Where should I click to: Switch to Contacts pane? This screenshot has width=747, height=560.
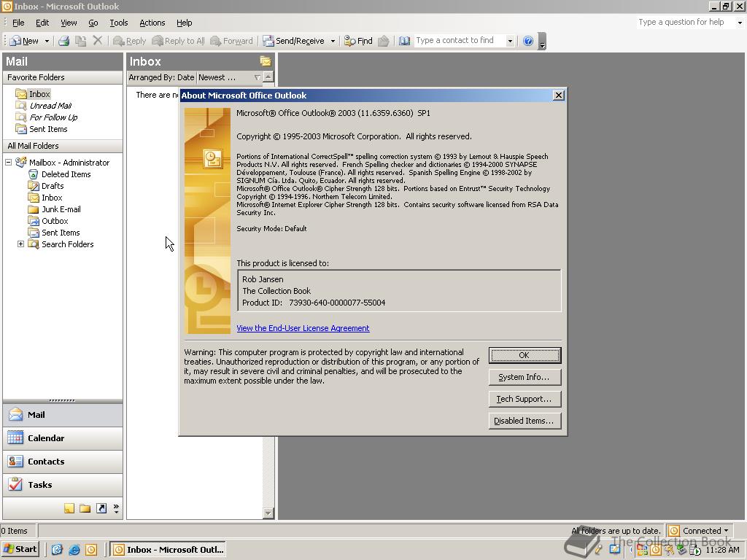[63, 462]
